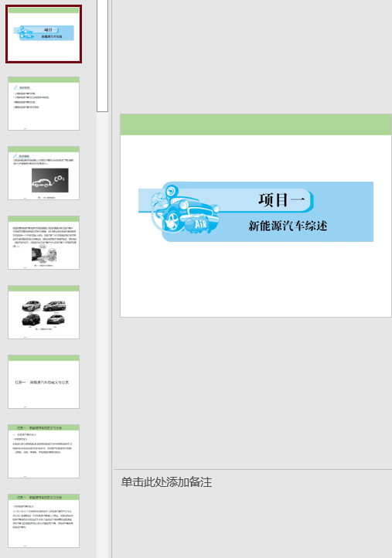Click the 单击此处添加备注 notes field
Viewport: 392px width, 558px height.
coord(166,482)
